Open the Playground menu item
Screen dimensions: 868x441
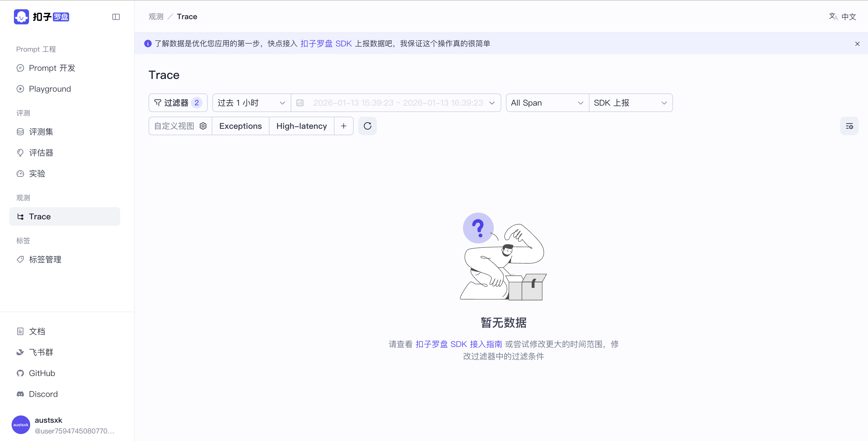tap(50, 89)
